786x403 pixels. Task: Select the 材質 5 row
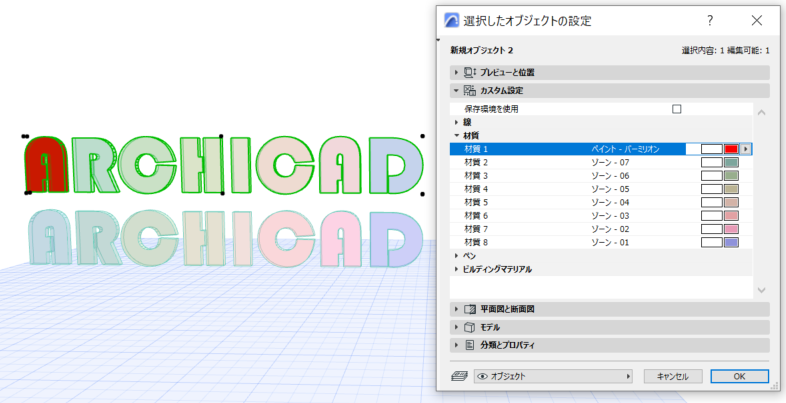point(601,203)
